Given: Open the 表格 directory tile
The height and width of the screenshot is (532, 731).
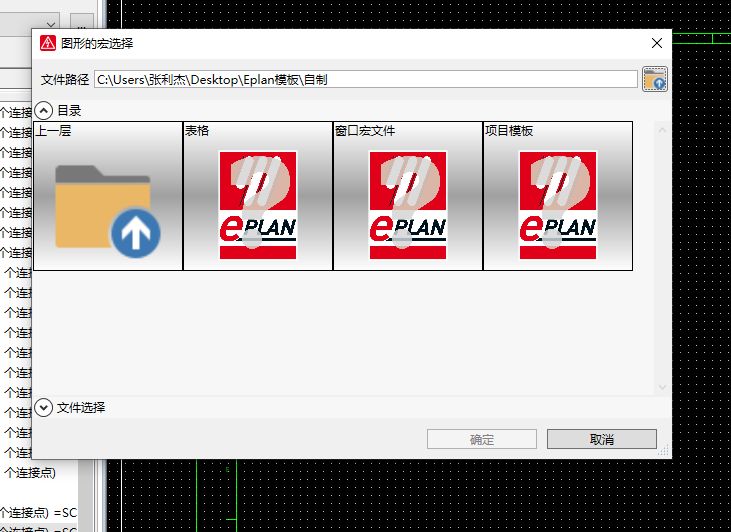Looking at the screenshot, I should (x=258, y=196).
